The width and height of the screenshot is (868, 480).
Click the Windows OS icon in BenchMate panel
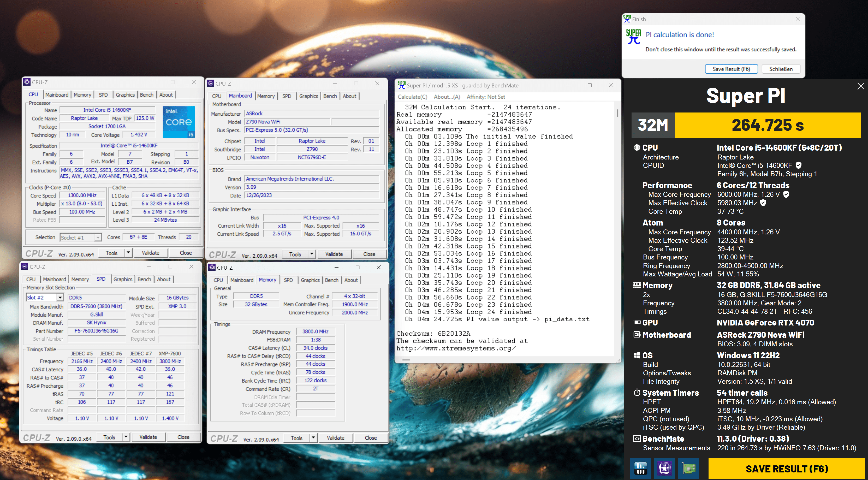[637, 355]
